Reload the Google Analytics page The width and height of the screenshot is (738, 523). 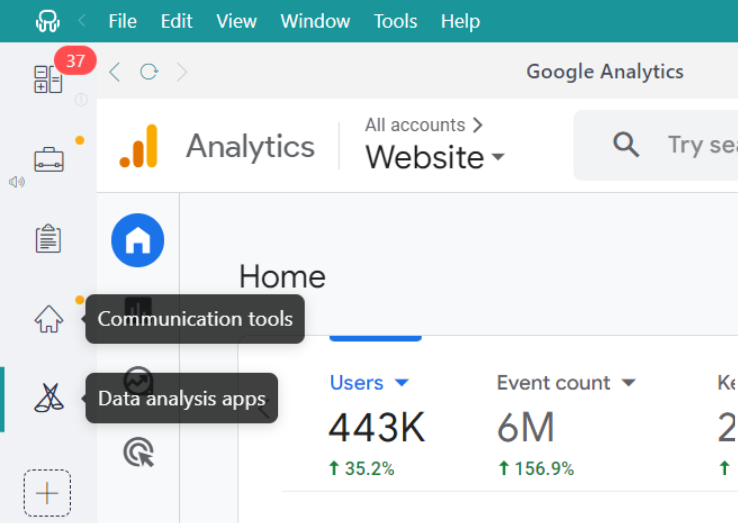[x=149, y=72]
